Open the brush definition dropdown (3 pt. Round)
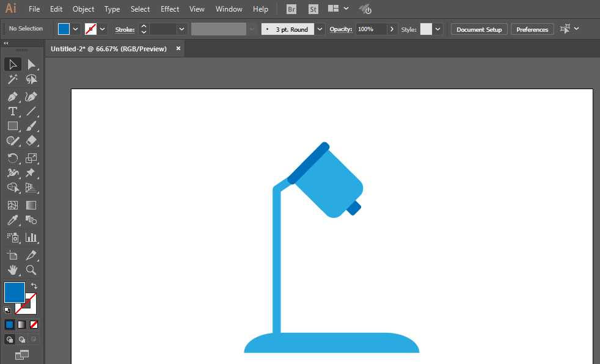 click(320, 29)
